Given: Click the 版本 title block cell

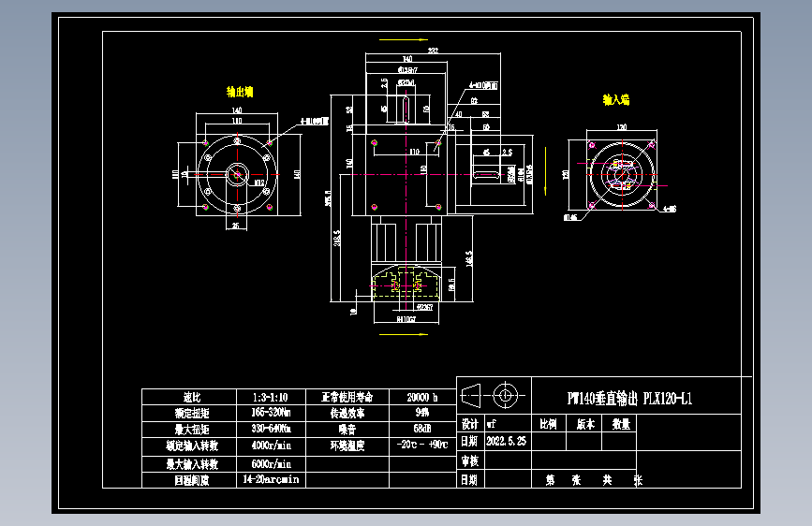Looking at the screenshot, I should coord(585,424).
